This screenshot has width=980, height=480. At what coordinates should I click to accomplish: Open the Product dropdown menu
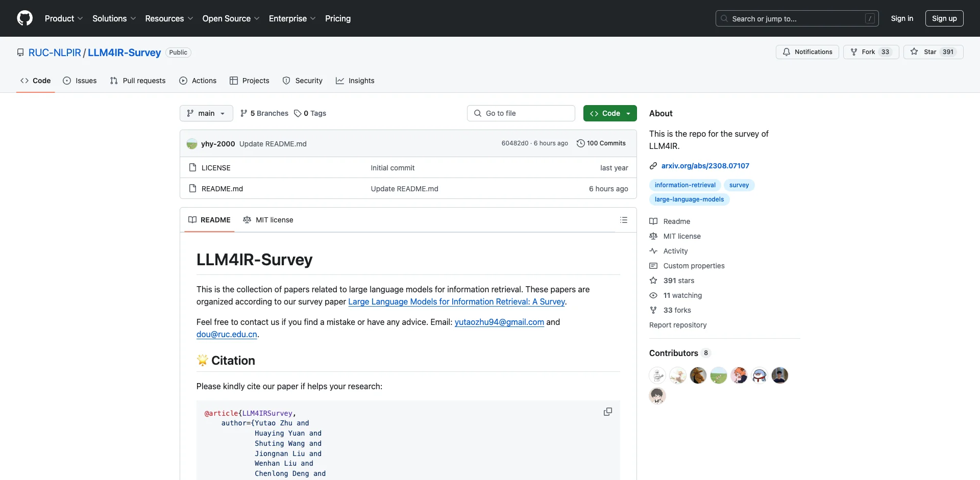64,18
